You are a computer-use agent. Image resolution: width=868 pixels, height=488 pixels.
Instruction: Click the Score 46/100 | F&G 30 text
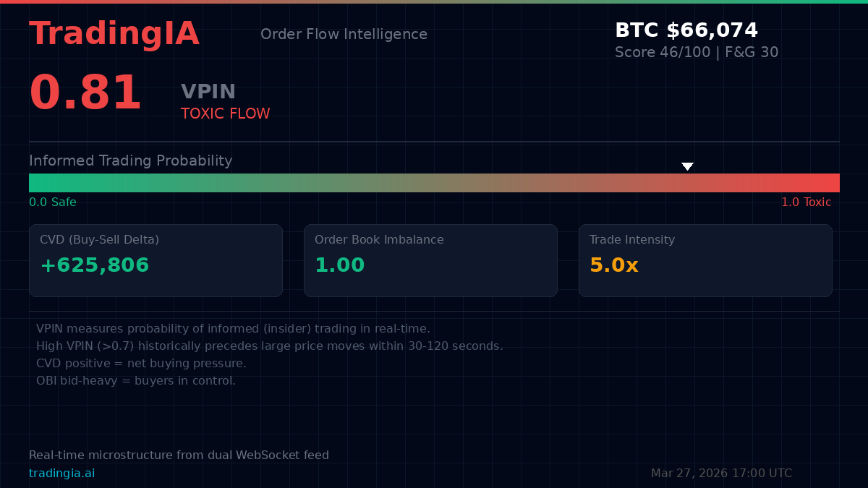click(x=696, y=53)
